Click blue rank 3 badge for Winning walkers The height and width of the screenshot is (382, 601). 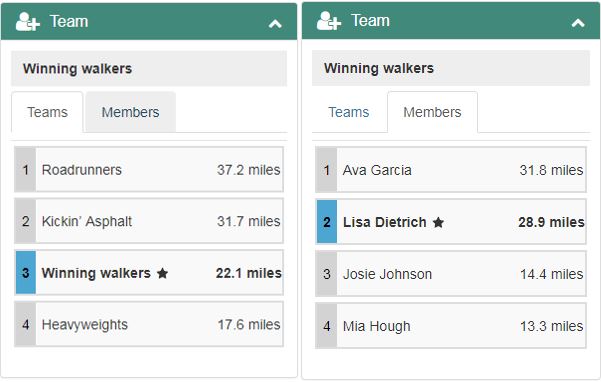pos(26,273)
